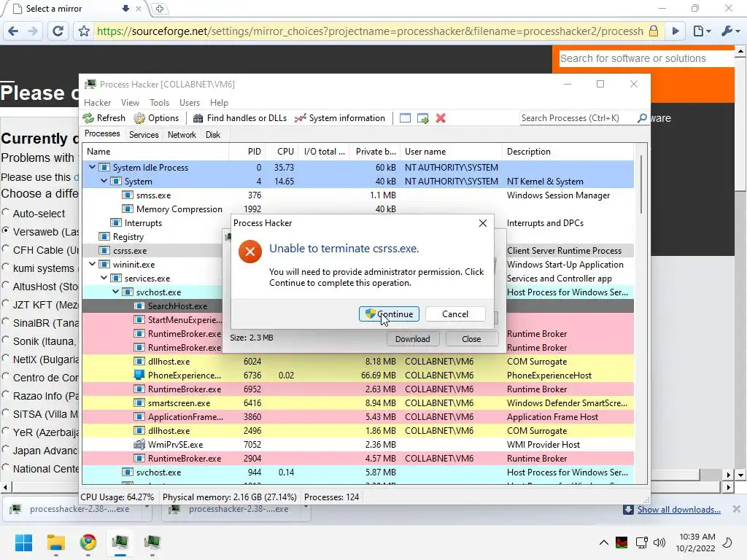
Task: Collapse the services.exe tree node
Action: click(104, 278)
